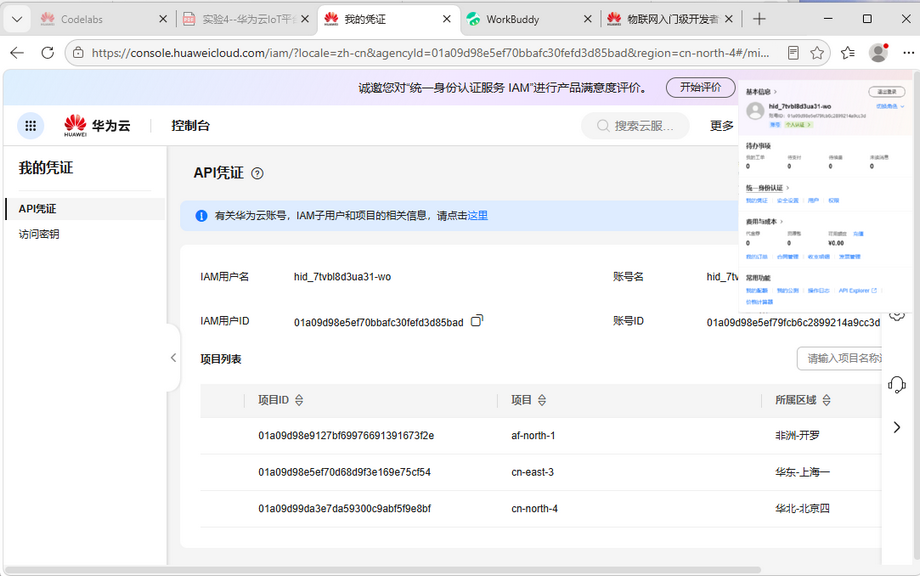Image resolution: width=920 pixels, height=576 pixels.
Task: Click the 个人认证 badge
Action: (x=799, y=125)
